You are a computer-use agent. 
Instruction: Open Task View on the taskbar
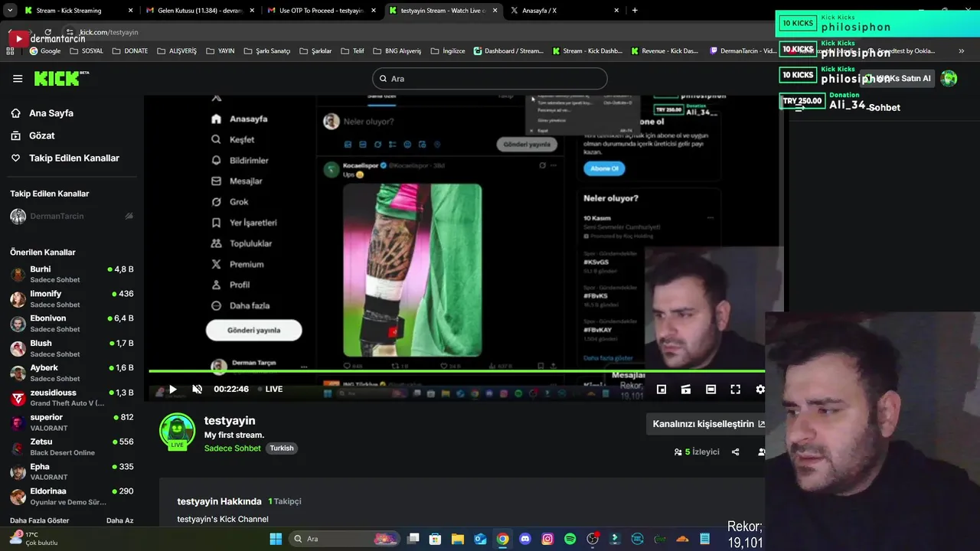413,539
